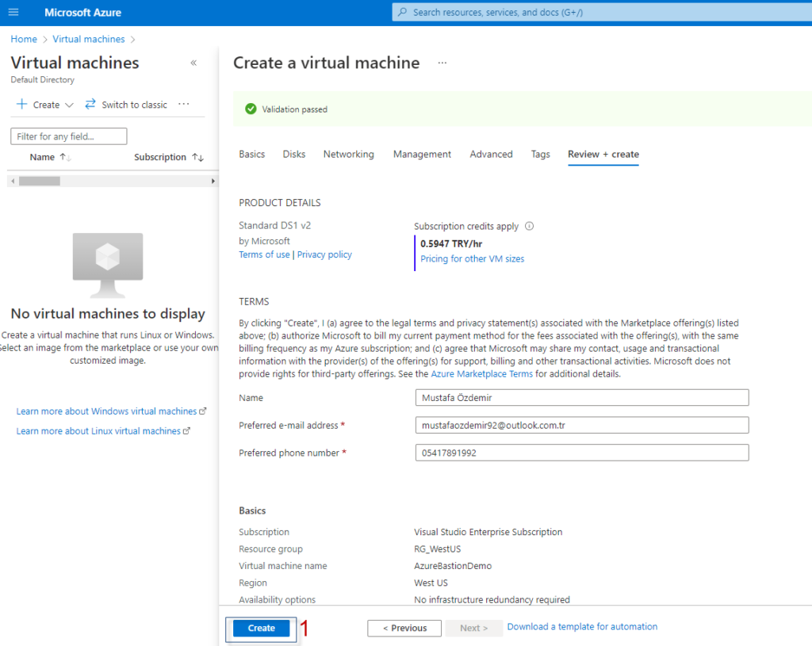Go to the Tags tab
This screenshot has height=646, width=812.
(540, 155)
